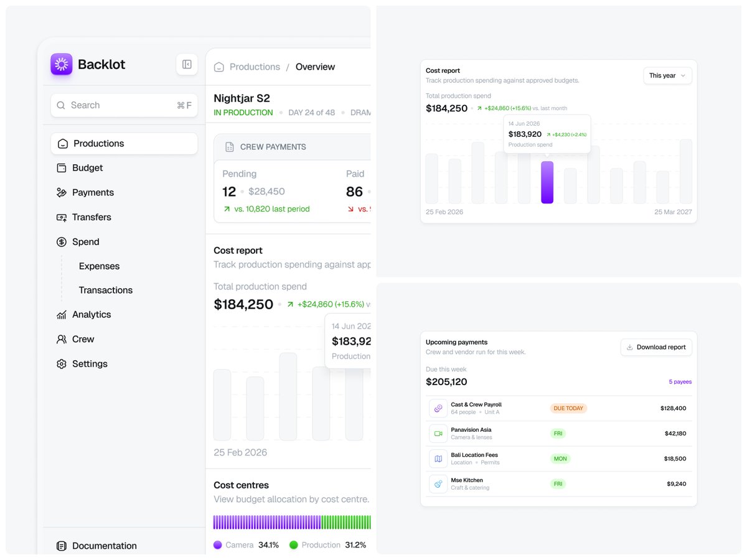Click the highlighted purple bar in Cost report chart
The image size is (747, 560).
547,182
